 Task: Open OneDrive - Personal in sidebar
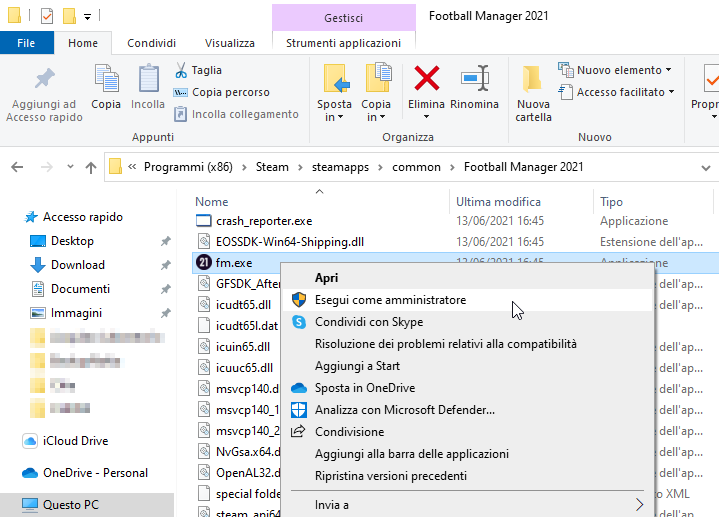click(x=95, y=473)
